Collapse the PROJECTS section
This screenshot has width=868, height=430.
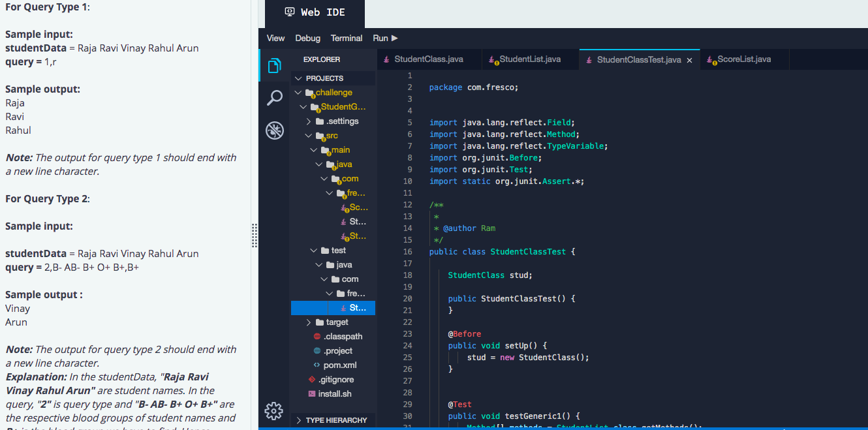pos(298,77)
